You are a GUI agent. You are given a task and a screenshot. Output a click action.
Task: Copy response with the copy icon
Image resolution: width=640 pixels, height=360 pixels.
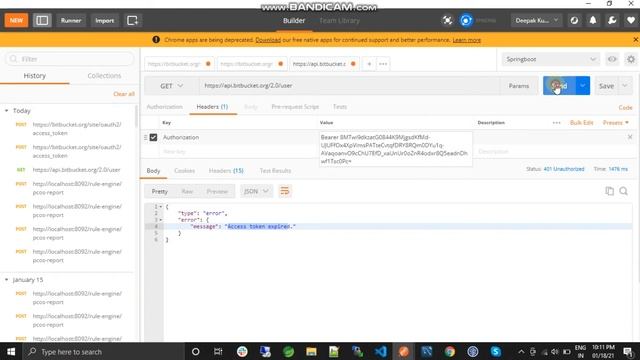click(609, 191)
